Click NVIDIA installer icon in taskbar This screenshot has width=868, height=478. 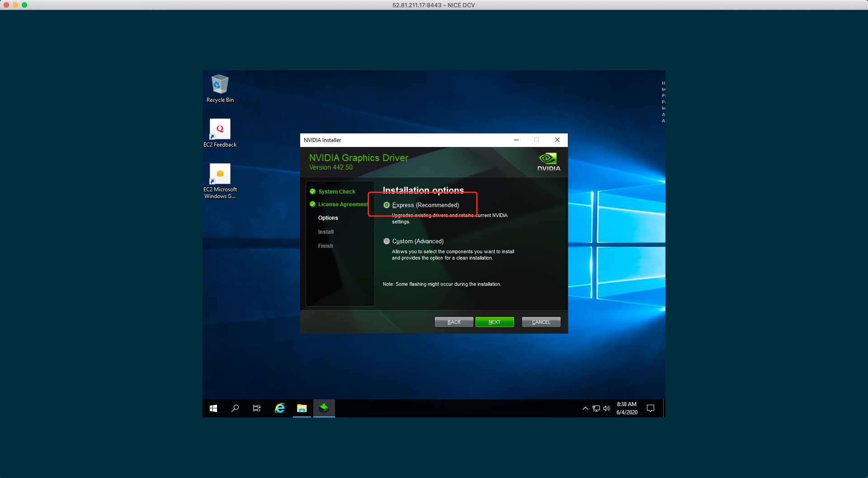[x=324, y=408]
